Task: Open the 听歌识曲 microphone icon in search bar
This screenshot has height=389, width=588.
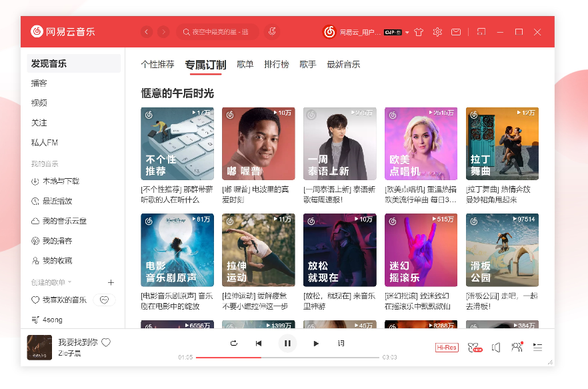Action: [x=271, y=31]
